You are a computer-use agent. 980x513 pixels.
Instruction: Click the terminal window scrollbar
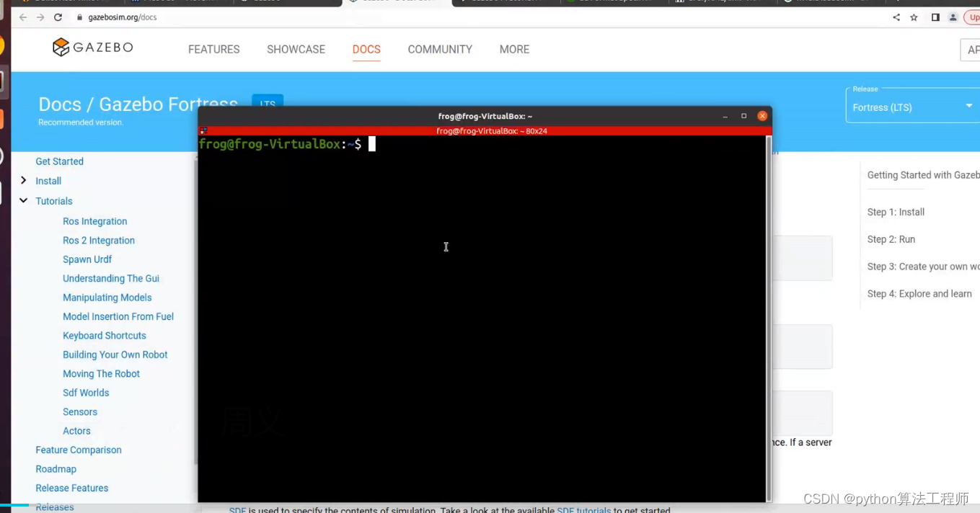768,318
